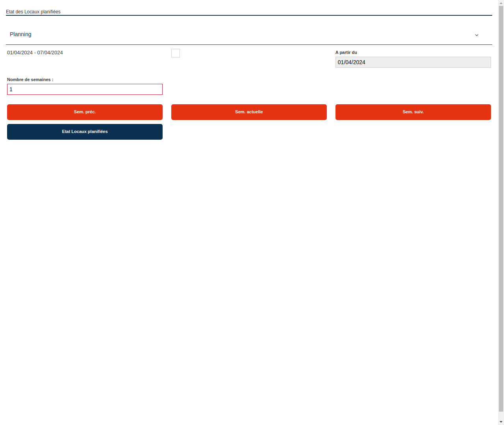The image size is (504, 425).
Task: Click the Planning label text
Action: point(20,34)
